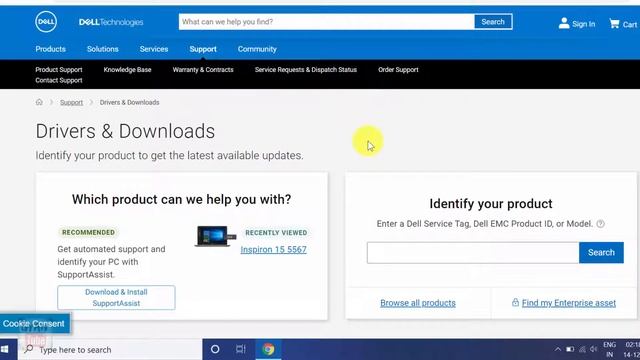Open the Solutions menu
Screen dimensions: 640x360
pyautogui.click(x=102, y=49)
